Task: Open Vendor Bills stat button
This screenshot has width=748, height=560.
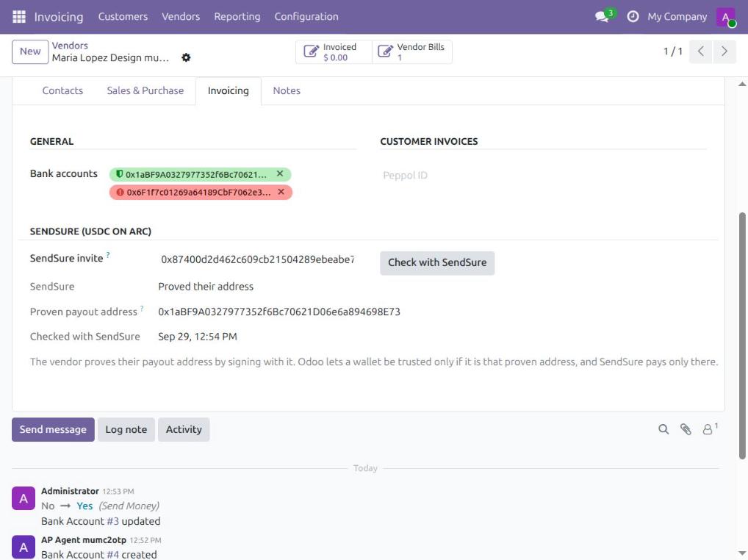Action: coord(412,52)
